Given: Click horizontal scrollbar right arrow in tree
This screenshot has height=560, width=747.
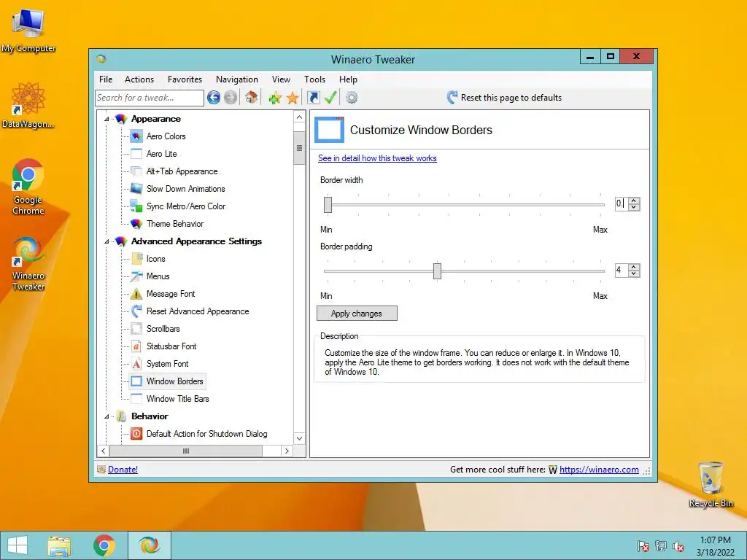Looking at the screenshot, I should (x=286, y=451).
